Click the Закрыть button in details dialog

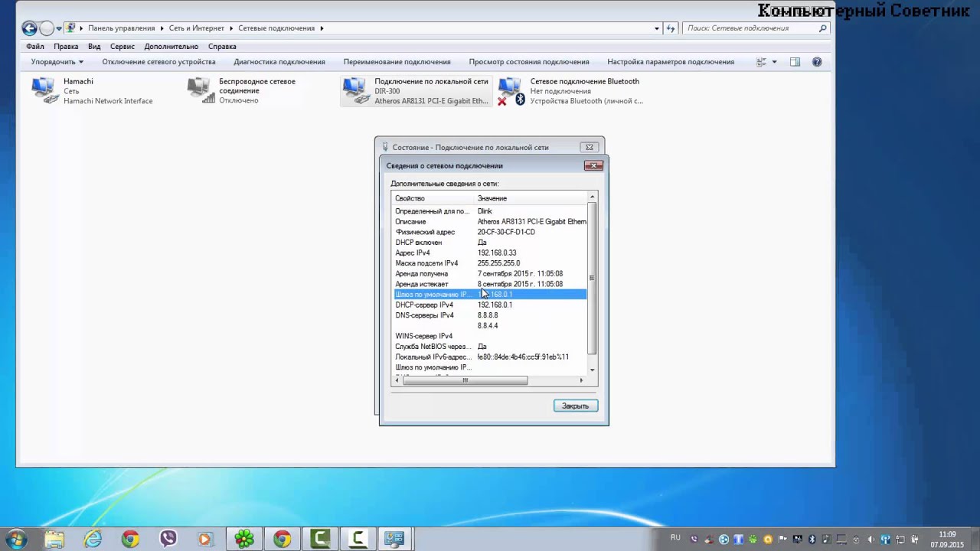576,406
